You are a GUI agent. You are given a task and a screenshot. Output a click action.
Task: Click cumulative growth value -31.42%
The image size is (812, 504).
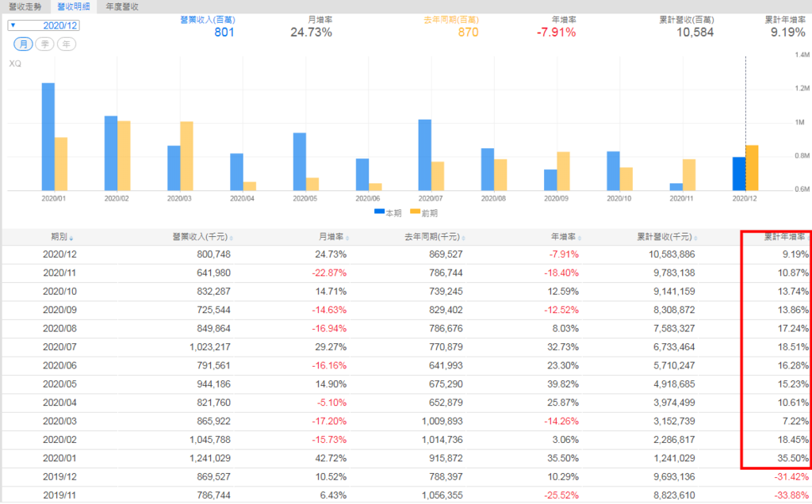[791, 477]
